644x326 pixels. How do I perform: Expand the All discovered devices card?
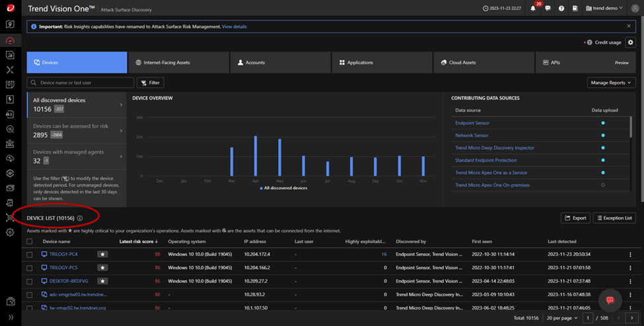(77, 105)
